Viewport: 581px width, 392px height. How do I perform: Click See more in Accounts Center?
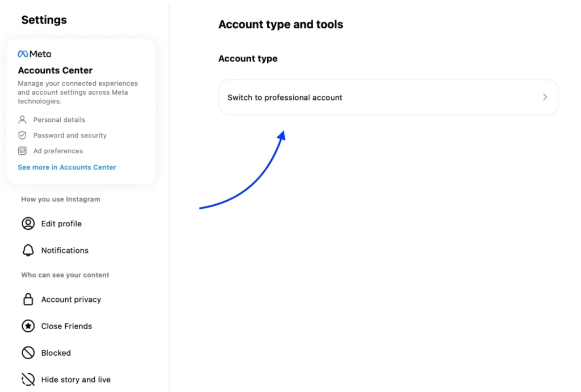tap(66, 167)
